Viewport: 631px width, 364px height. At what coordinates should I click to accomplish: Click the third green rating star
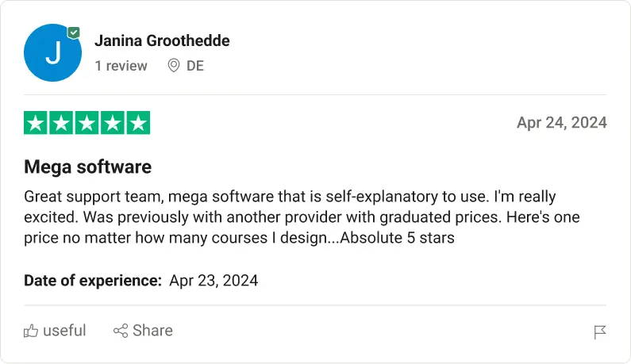(87, 123)
